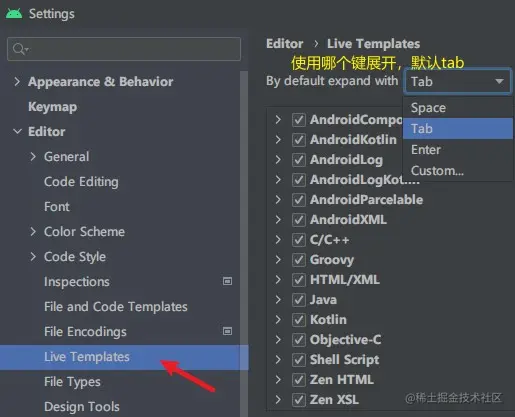
Task: Expand the Code Style subsection
Action: click(x=33, y=257)
